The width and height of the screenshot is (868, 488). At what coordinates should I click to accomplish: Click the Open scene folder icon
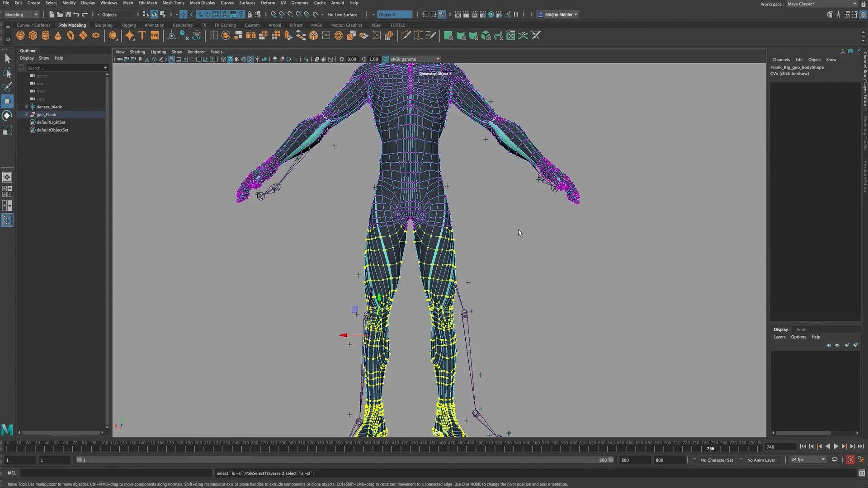(x=60, y=14)
